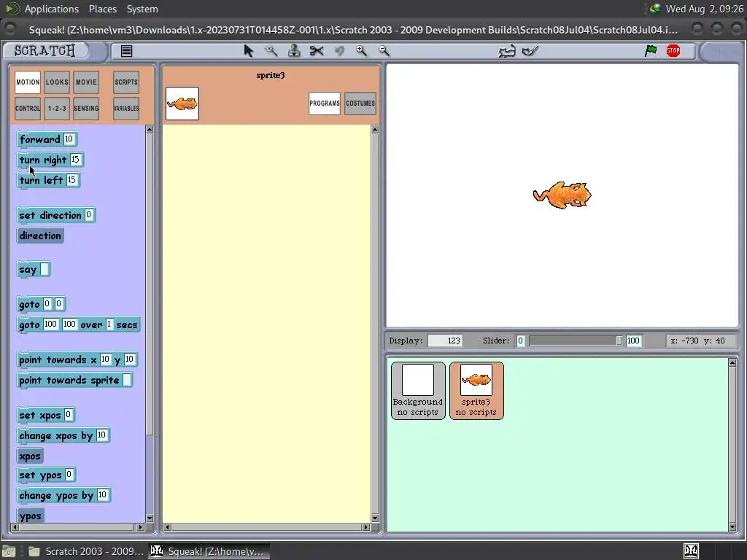Click the red STOP sign
This screenshot has height=560, width=747.
pyautogui.click(x=673, y=50)
